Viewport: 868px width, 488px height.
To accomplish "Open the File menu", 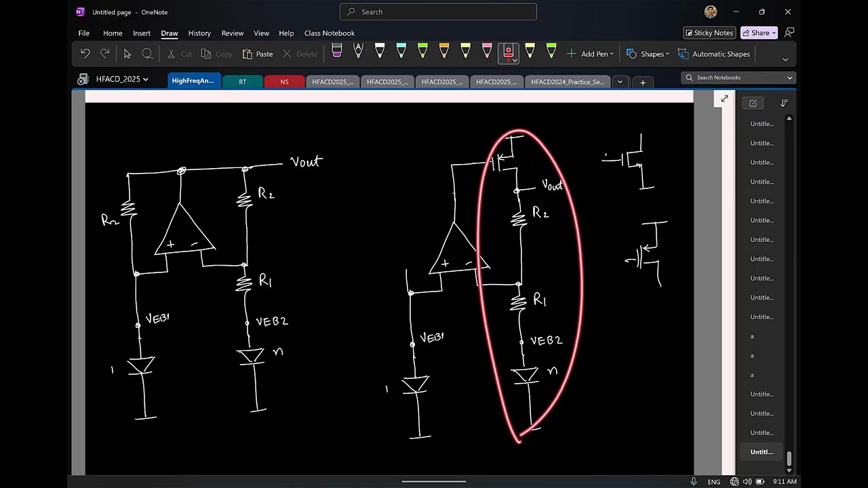I will point(84,33).
